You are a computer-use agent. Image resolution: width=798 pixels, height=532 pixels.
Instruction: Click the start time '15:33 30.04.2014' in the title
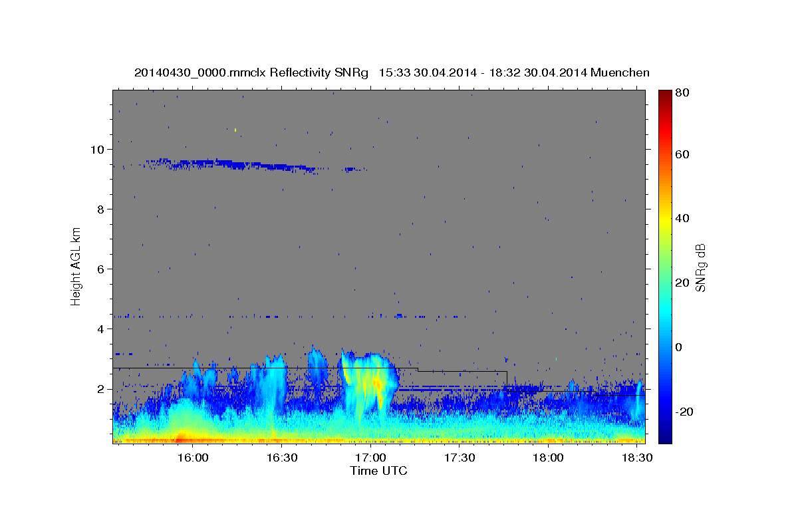coord(427,72)
